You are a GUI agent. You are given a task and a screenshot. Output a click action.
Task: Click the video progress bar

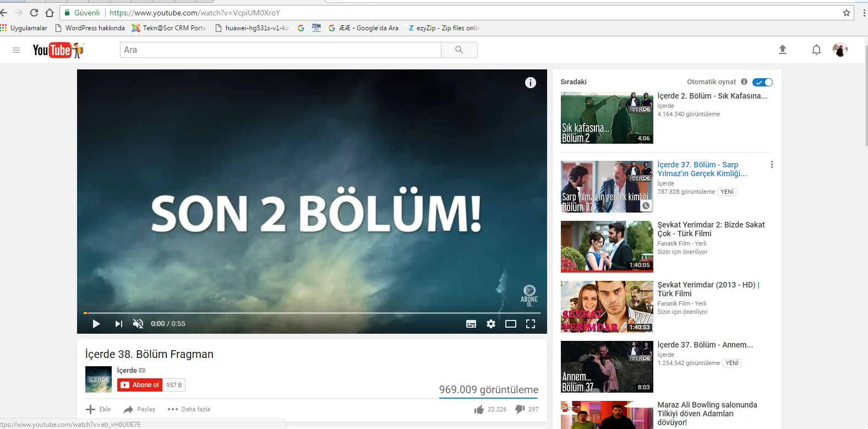[312, 313]
